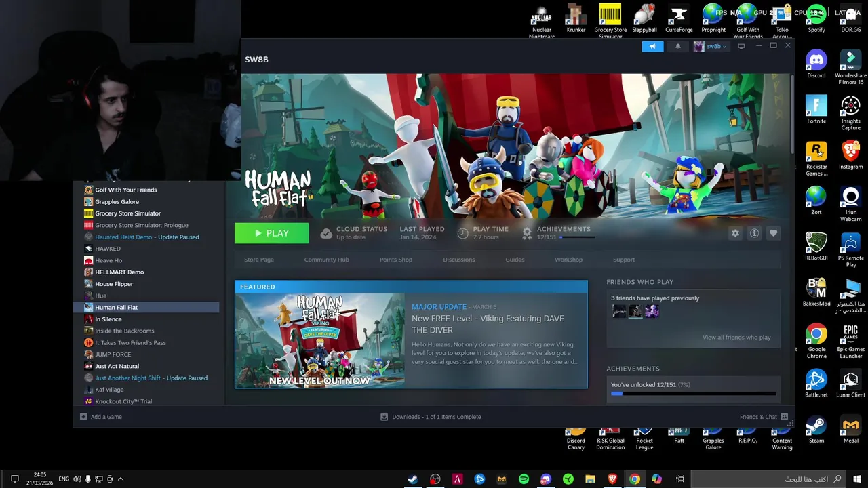Click the Achievements gear icon

pyautogui.click(x=527, y=233)
